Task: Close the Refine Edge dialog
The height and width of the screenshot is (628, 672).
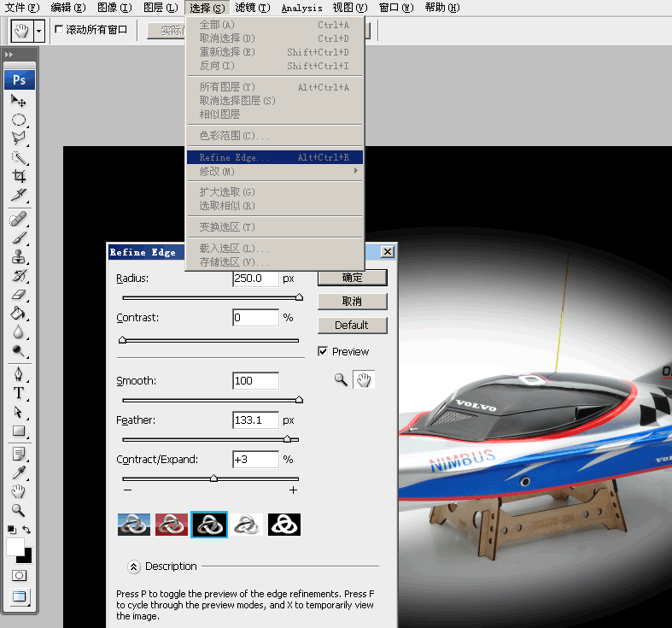Action: pyautogui.click(x=388, y=252)
